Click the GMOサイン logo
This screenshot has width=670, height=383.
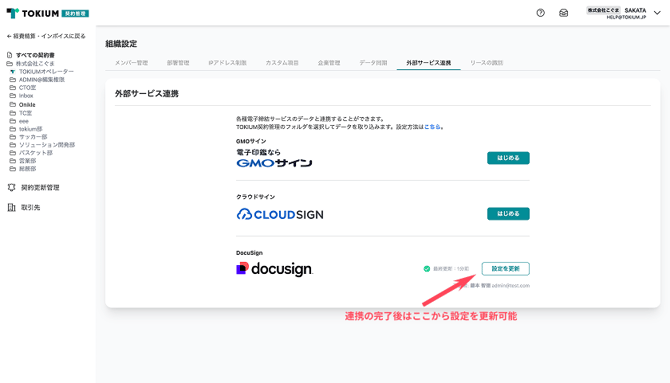pos(274,158)
